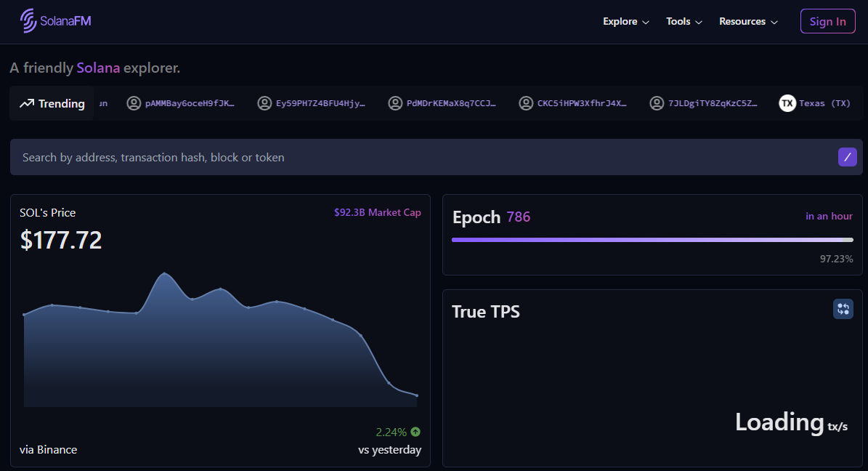Click the epoch progress bar

652,240
